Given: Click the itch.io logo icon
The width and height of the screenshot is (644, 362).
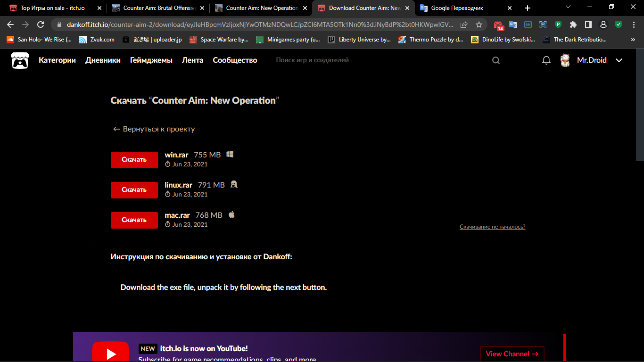Looking at the screenshot, I should pyautogui.click(x=20, y=60).
